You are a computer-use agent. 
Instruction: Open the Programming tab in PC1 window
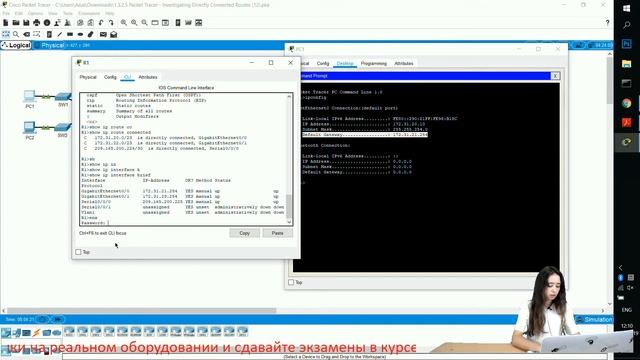(373, 64)
